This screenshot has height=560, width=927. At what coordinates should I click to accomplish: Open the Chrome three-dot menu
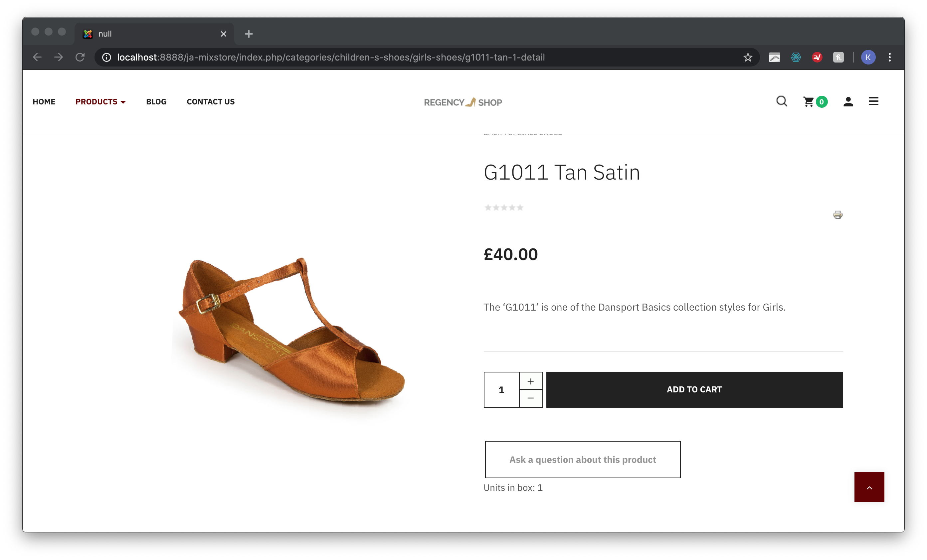click(x=890, y=57)
